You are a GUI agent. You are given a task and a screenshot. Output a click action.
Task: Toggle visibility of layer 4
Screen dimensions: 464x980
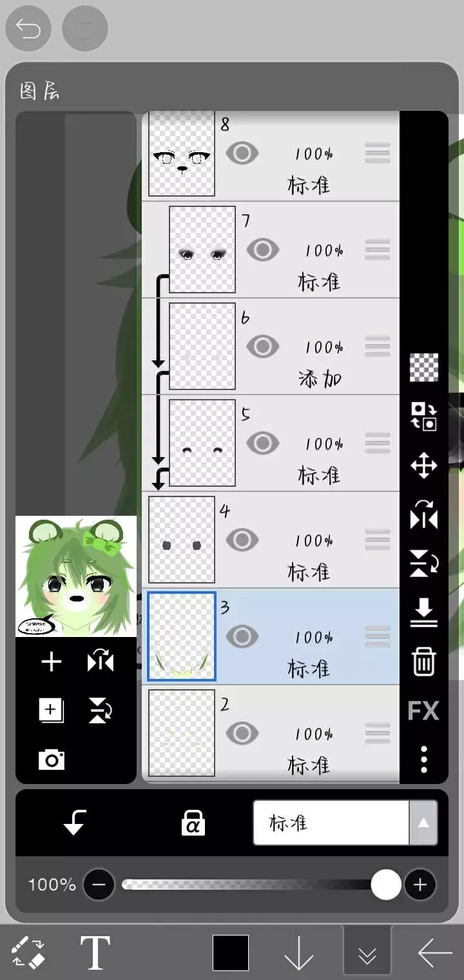(x=242, y=540)
